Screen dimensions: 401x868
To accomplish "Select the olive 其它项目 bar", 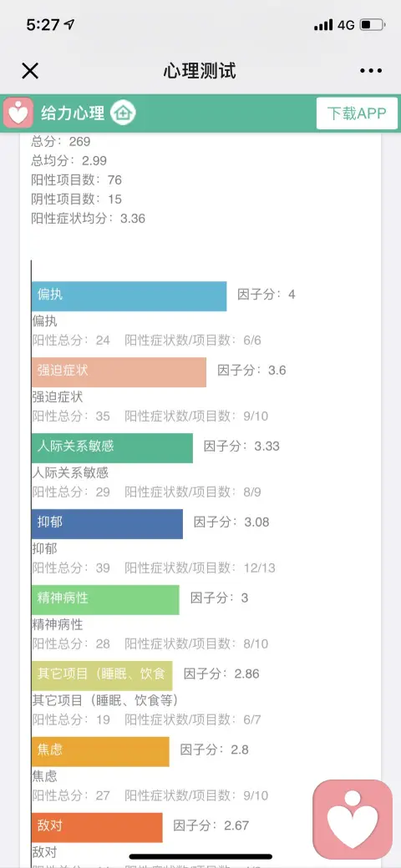I will click(x=102, y=675).
